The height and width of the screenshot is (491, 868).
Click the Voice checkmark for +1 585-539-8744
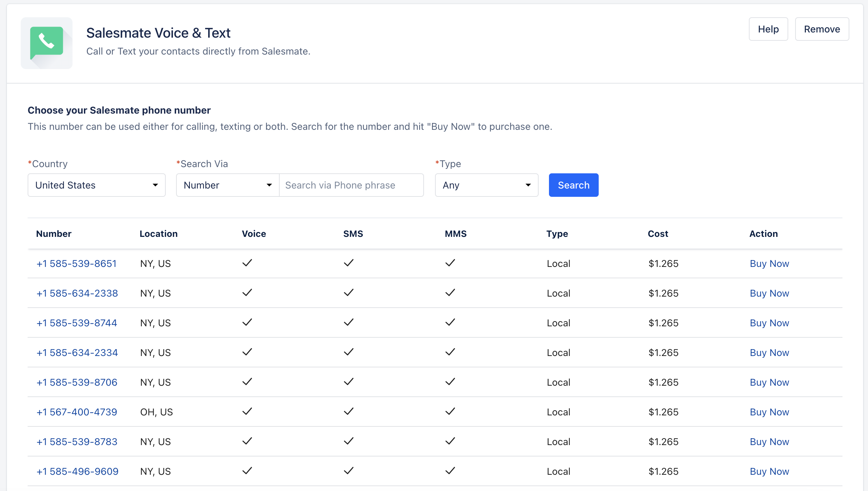247,322
